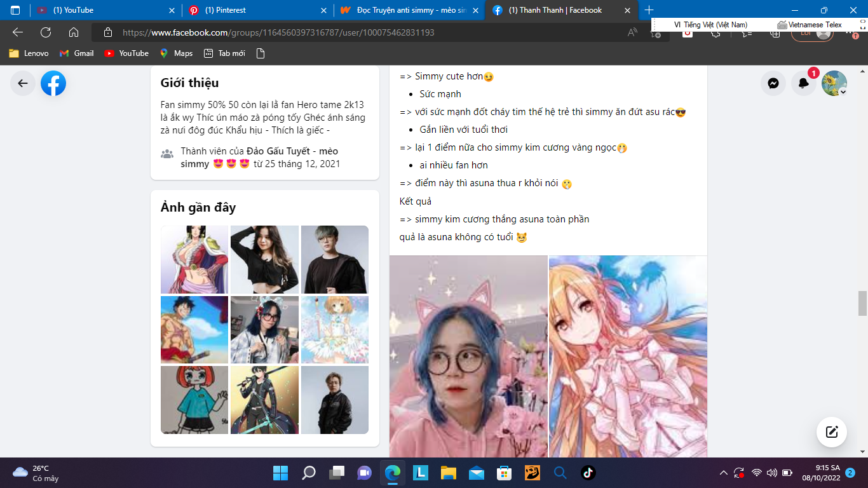Open the volume tray icon
Viewport: 868px width, 488px height.
tap(771, 473)
